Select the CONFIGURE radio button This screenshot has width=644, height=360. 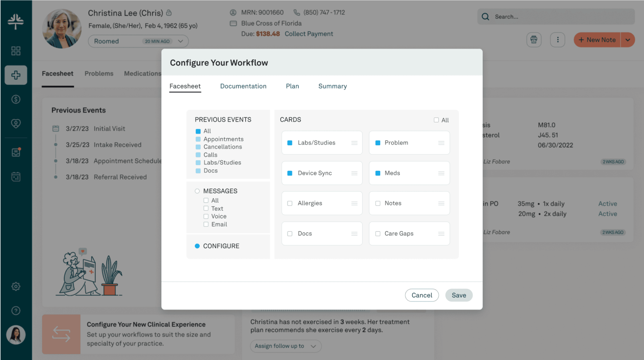[x=197, y=246]
